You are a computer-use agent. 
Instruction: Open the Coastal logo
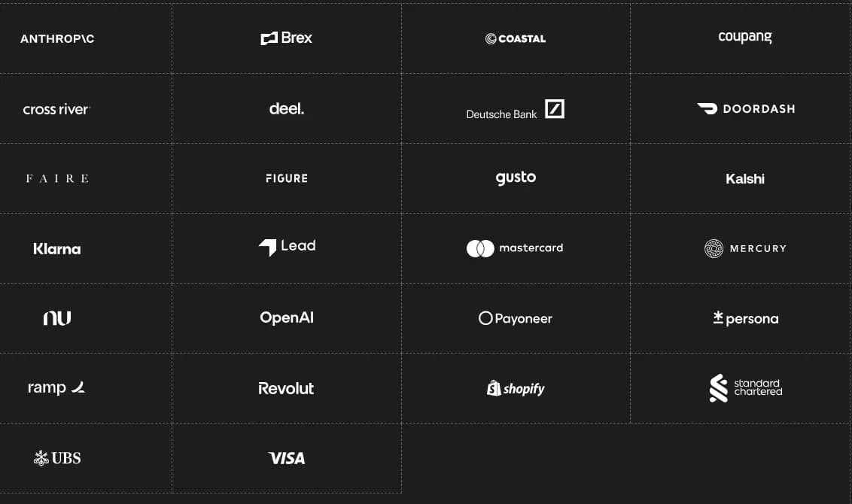pyautogui.click(x=516, y=38)
